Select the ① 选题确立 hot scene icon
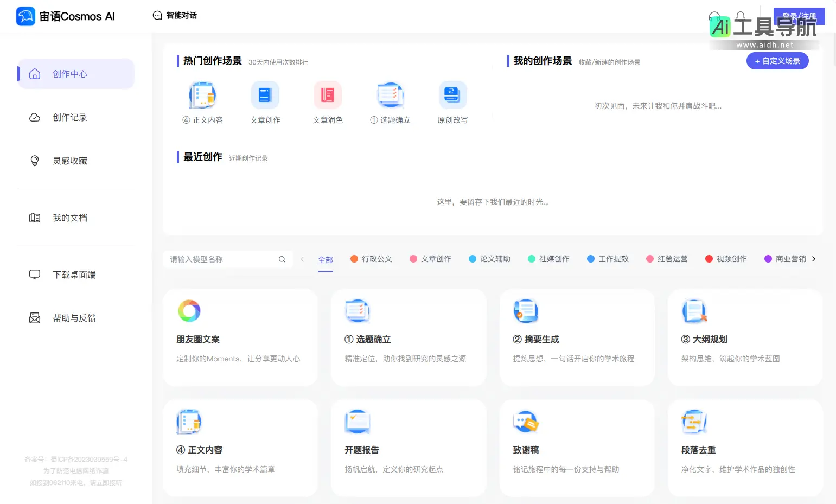Screen dimensions: 836x504 click(x=391, y=94)
